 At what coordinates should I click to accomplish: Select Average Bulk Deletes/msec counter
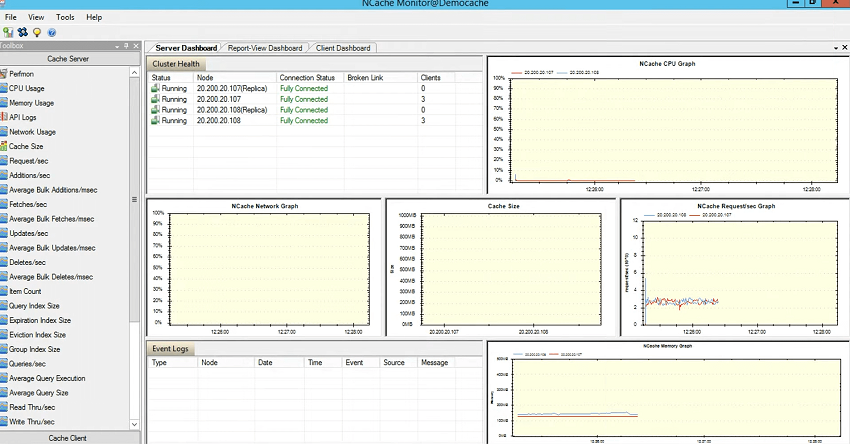pyautogui.click(x=51, y=277)
